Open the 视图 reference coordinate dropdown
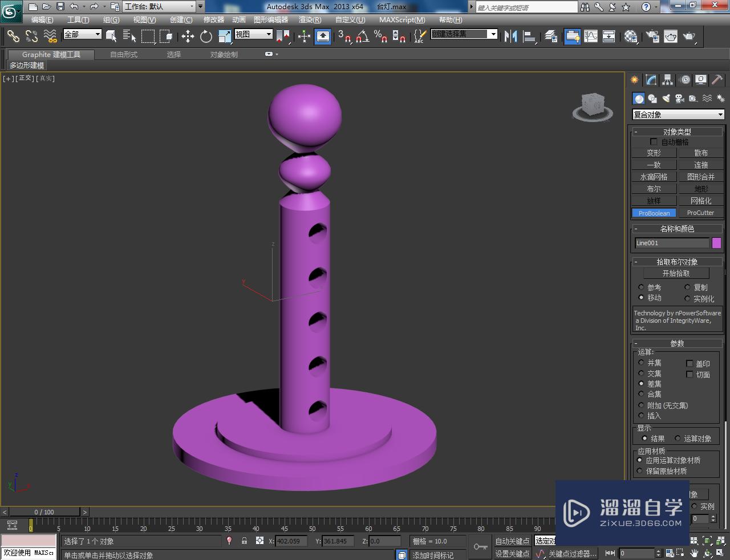Viewport: 730px width, 560px height. tap(253, 34)
